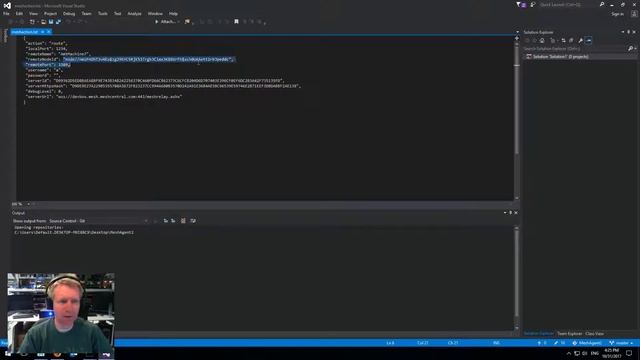Click the Visual Studio logo icon
640x360 pixels.
pos(7,5)
